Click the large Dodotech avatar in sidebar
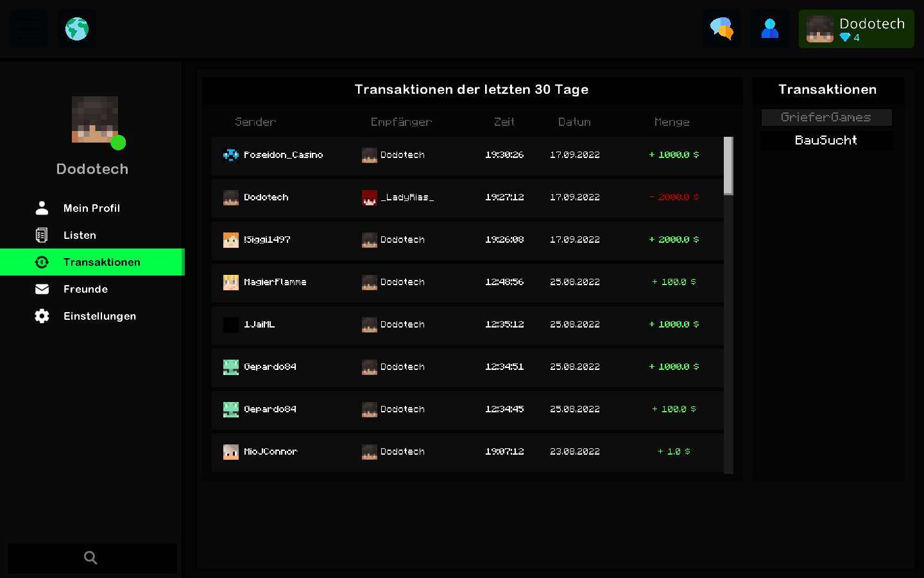The width and height of the screenshot is (924, 578). pos(95,119)
